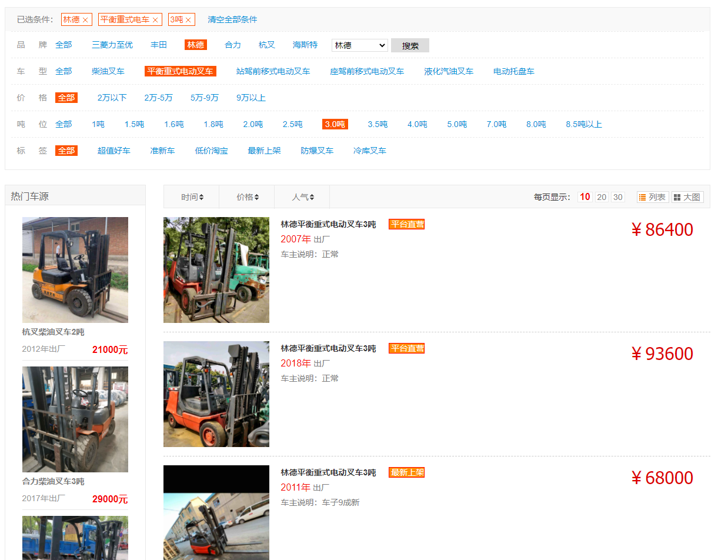Remove the 平衡重式电车 filter tag
The image size is (728, 560).
(x=155, y=19)
